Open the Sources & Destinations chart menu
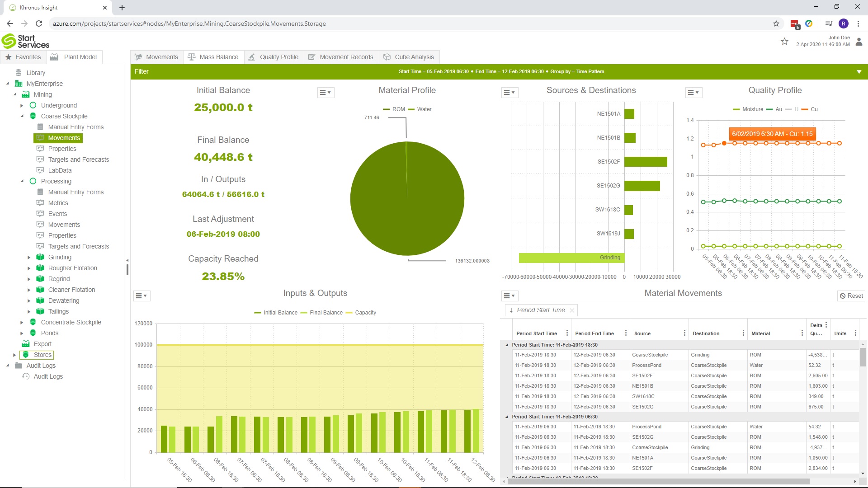Image resolution: width=868 pixels, height=488 pixels. [509, 93]
